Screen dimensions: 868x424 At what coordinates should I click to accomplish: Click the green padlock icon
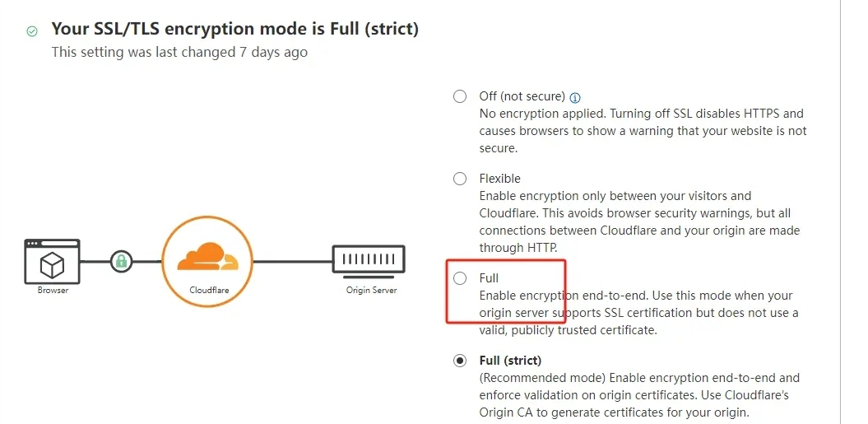tap(122, 262)
